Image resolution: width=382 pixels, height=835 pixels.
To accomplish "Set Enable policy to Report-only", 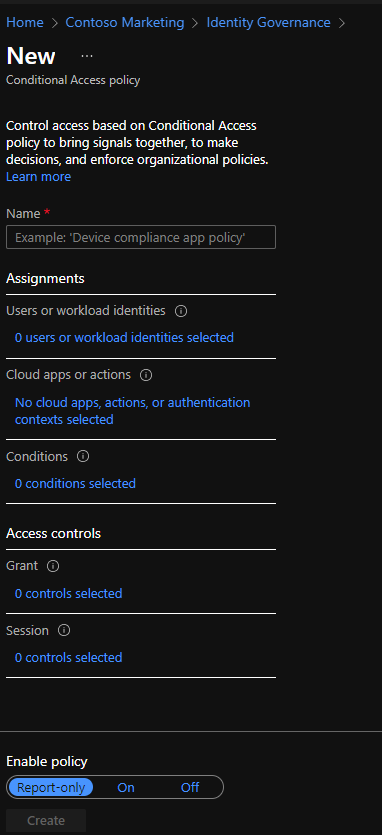I will [51, 787].
